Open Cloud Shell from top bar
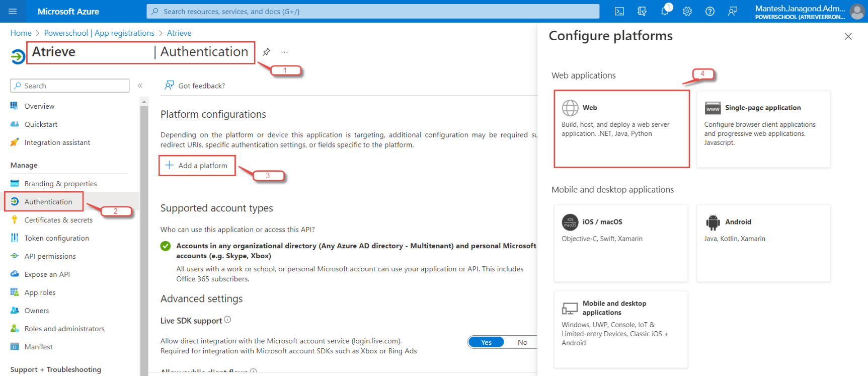Screen dimensions: 868x376 point(619,11)
